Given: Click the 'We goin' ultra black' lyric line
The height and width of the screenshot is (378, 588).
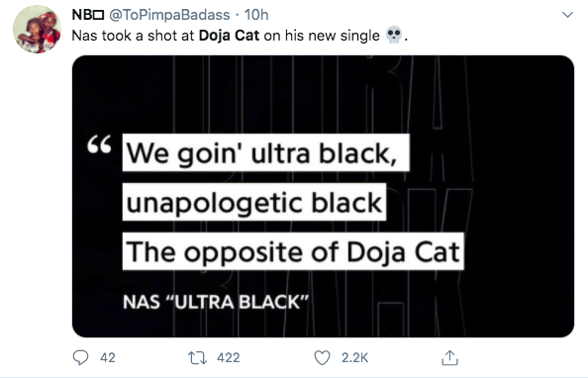Looking at the screenshot, I should [266, 152].
